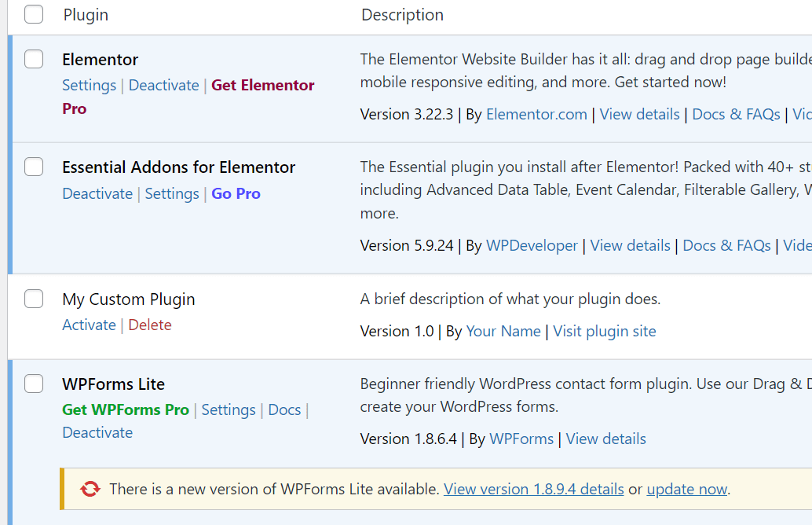Screen dimensions: 812x525
Task: Check the select-all plugins checkbox
Action: tap(34, 14)
